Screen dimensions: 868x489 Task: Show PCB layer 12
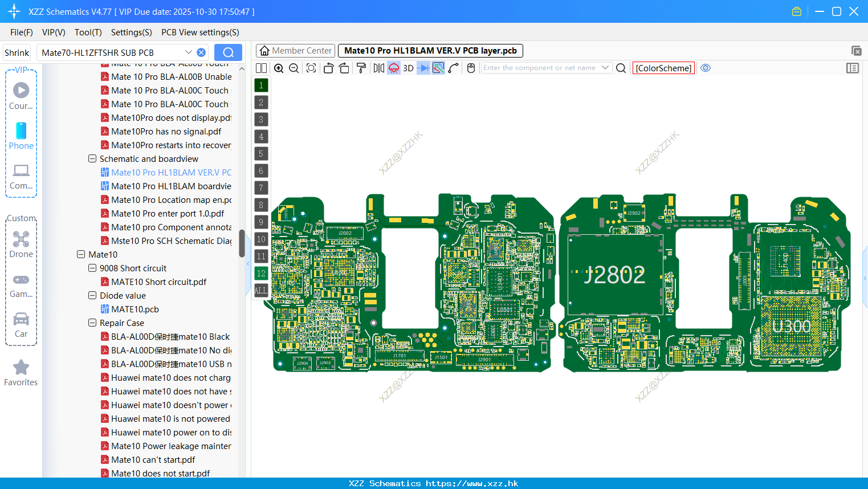point(261,274)
